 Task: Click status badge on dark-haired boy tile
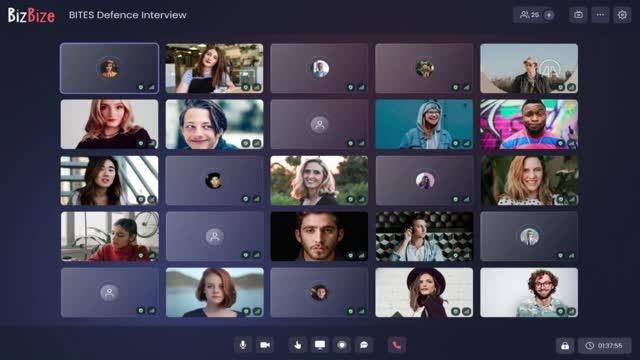246,143
